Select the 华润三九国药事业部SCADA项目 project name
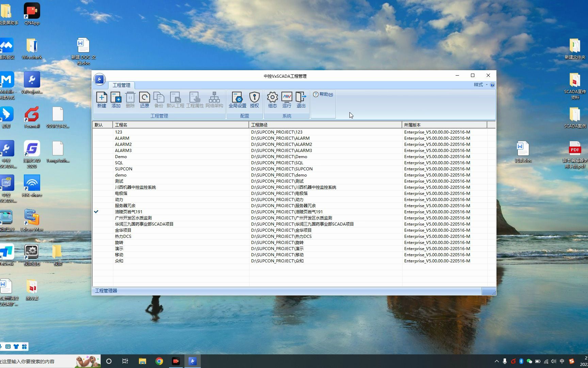Viewport: 588px width, 368px height. [144, 224]
